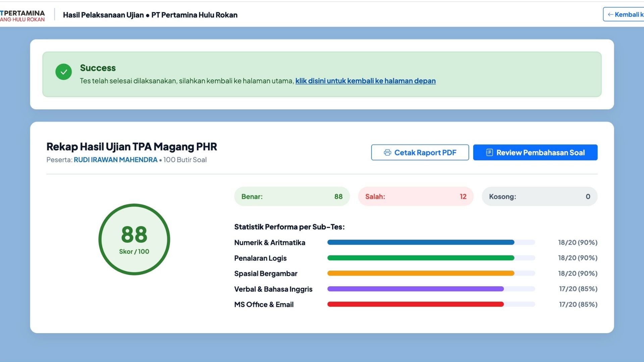Click the 17/20 (85%) value for MS Office & Email

(578, 304)
